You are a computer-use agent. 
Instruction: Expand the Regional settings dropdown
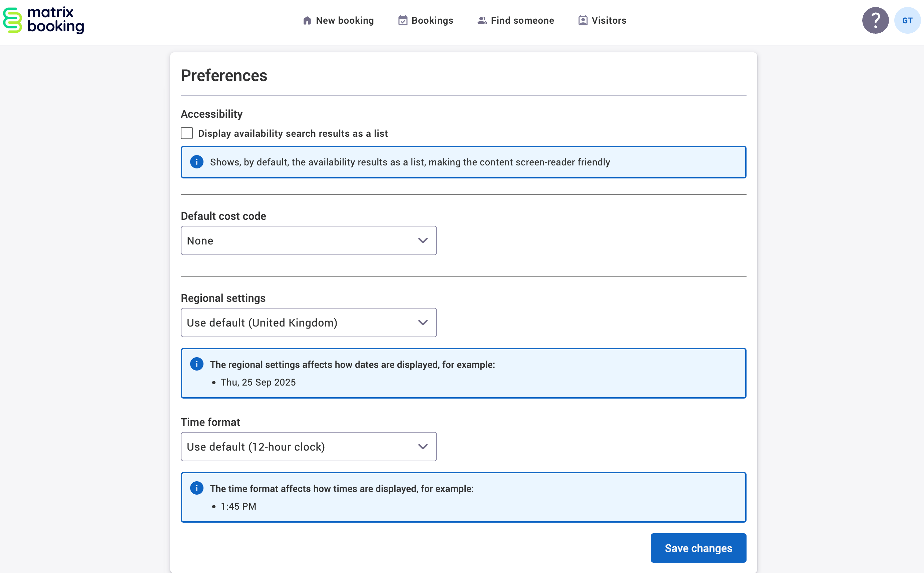click(x=309, y=323)
